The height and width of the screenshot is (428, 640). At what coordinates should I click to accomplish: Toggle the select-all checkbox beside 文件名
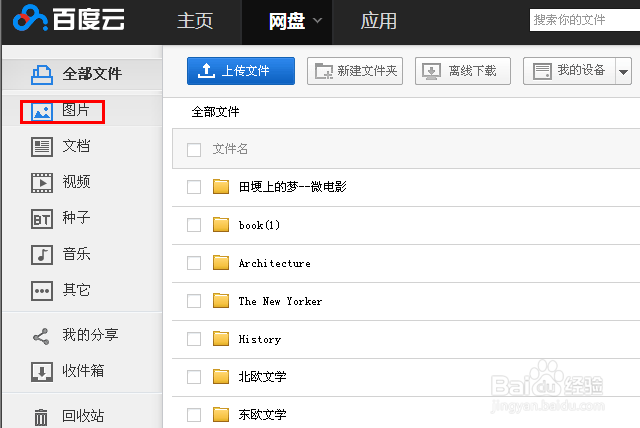coord(194,149)
